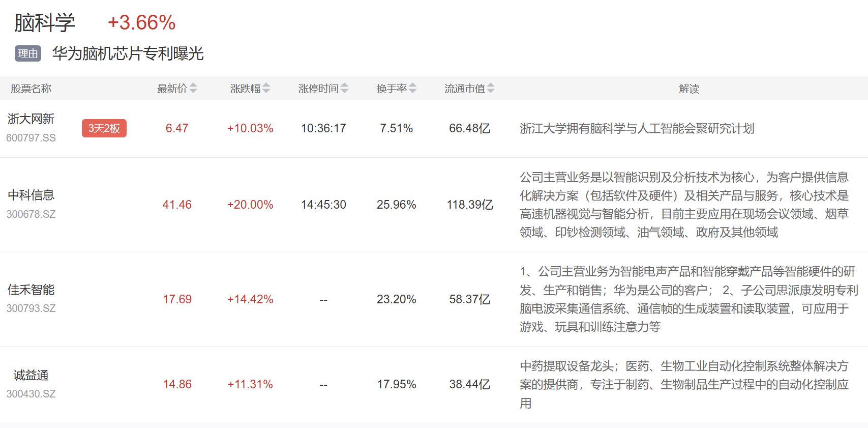
Task: Click the 股票名称 column header
Action: click(31, 89)
